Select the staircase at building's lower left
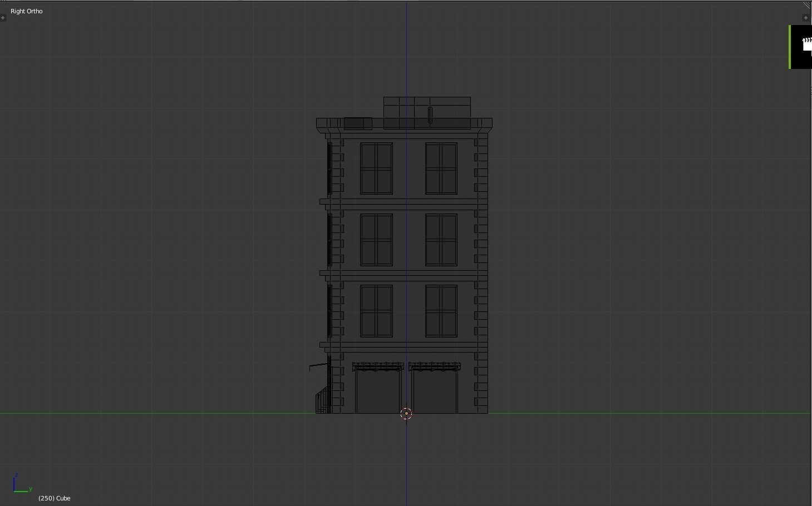 pyautogui.click(x=322, y=400)
